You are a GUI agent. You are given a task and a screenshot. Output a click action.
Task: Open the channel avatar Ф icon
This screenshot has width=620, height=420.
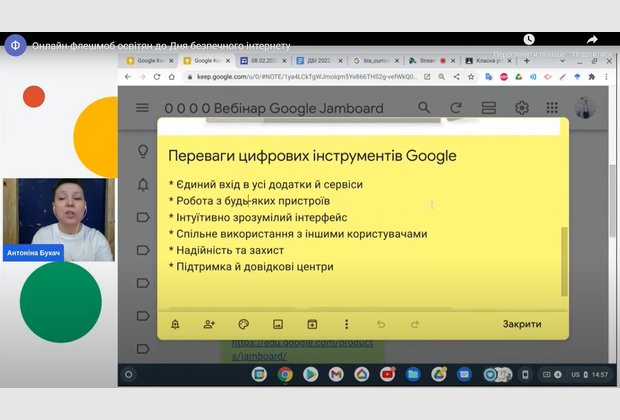[x=15, y=45]
